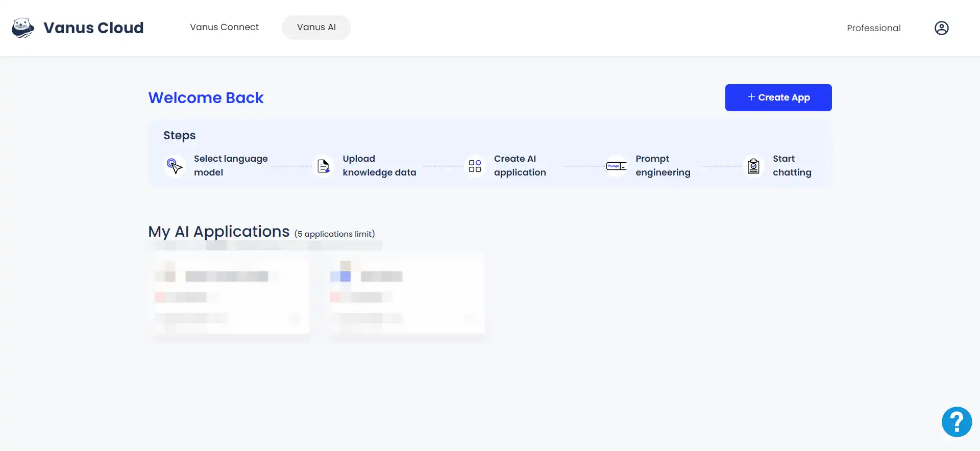The height and width of the screenshot is (451, 980).
Task: Click the Vanus Cloud brand name
Action: coord(93,28)
